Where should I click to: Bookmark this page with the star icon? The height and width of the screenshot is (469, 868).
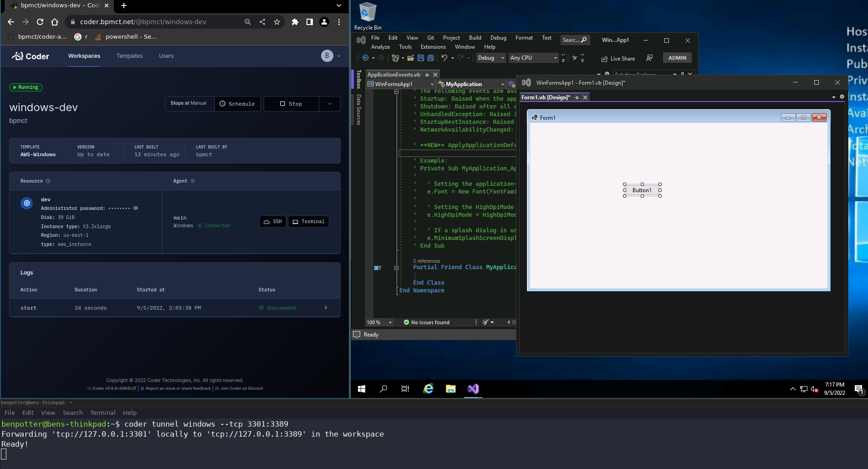click(x=277, y=22)
